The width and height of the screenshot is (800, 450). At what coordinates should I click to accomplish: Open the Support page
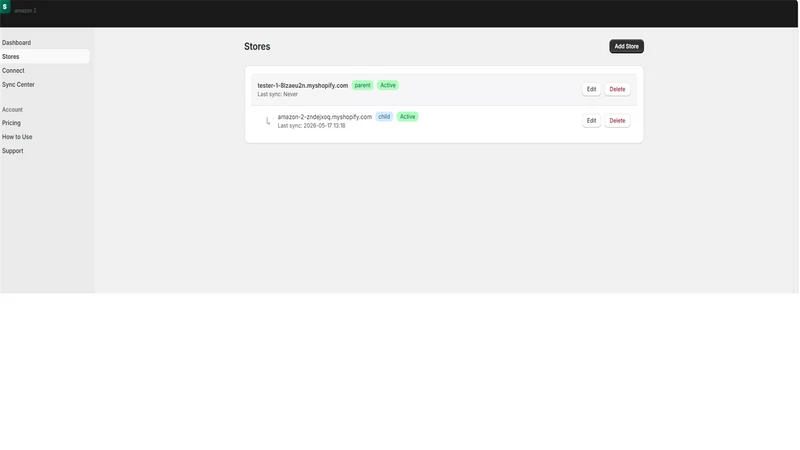(x=13, y=151)
